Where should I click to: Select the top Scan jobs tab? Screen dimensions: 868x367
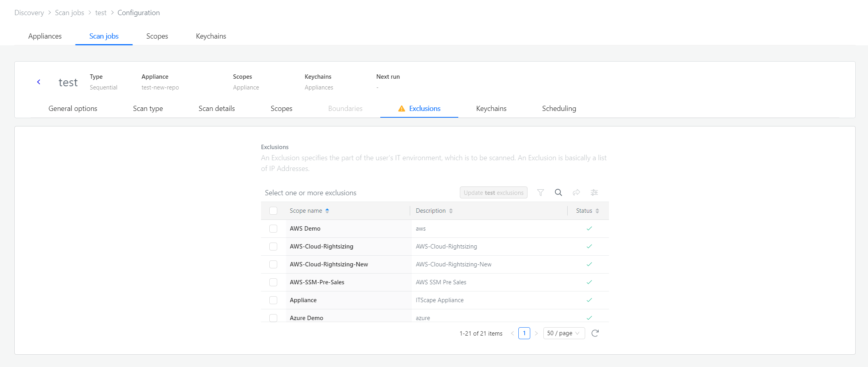click(104, 36)
